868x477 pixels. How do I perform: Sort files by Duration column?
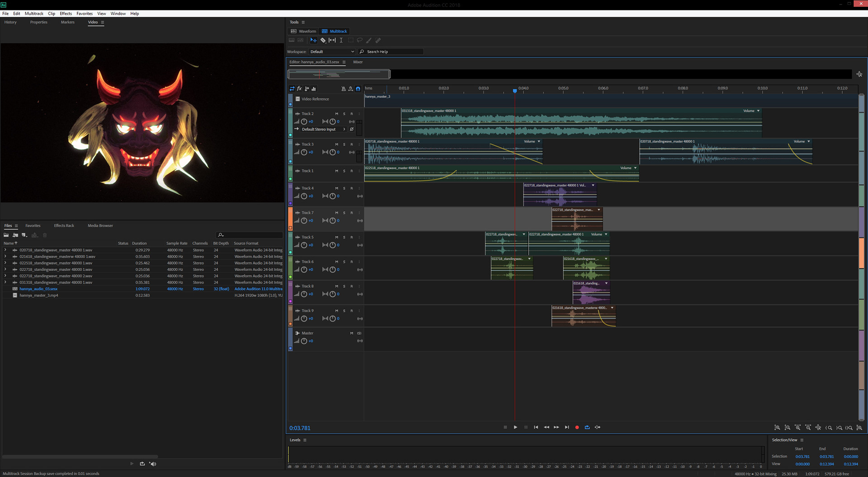pyautogui.click(x=139, y=243)
